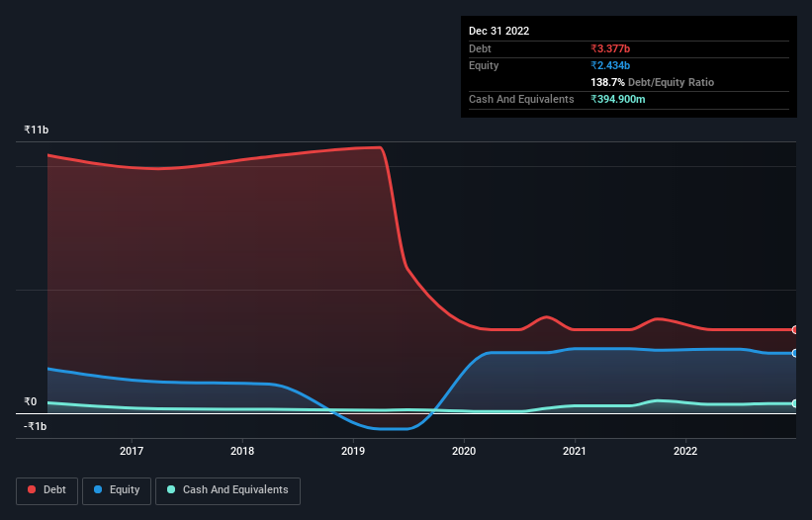Select the 2021 x-axis label
This screenshot has width=812, height=520.
(x=575, y=451)
